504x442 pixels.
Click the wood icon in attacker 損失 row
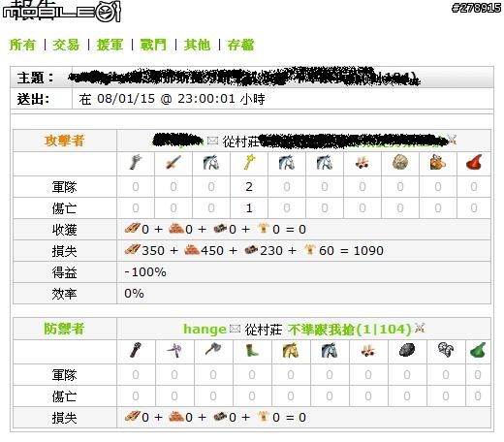(x=133, y=249)
